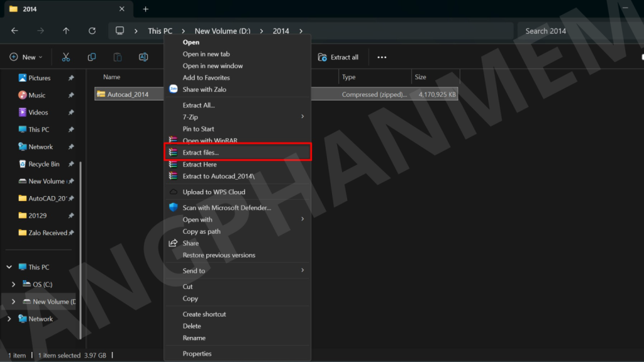644x362 pixels.
Task: Select Extract files... from context menu
Action: (201, 153)
